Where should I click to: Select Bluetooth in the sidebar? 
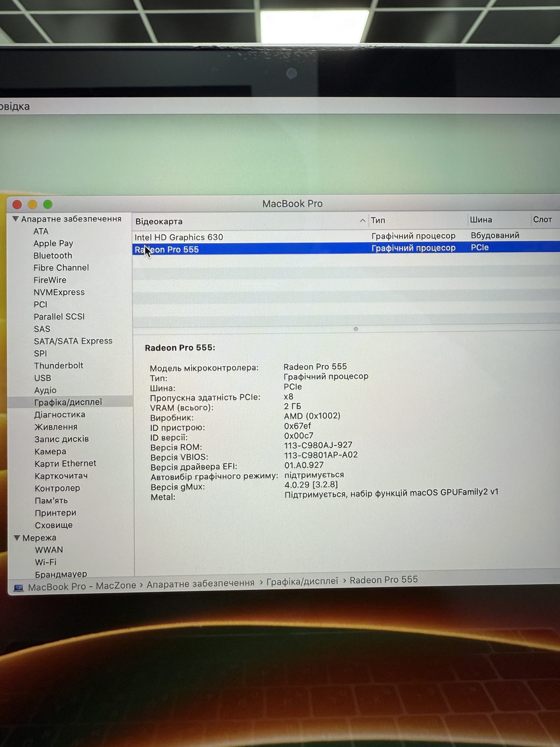pyautogui.click(x=53, y=256)
